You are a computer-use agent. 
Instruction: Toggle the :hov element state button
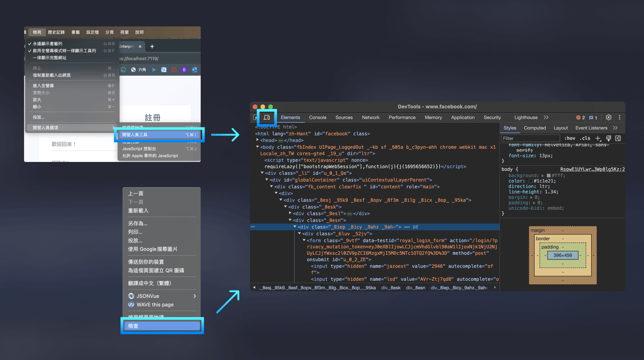pos(570,138)
